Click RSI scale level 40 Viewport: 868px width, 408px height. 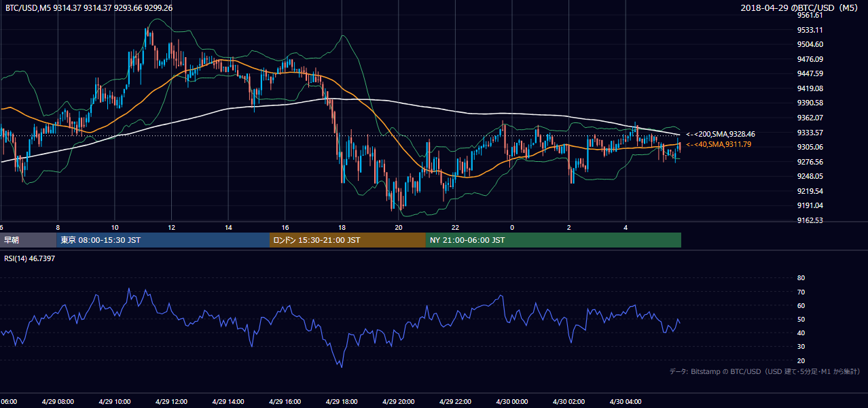801,333
